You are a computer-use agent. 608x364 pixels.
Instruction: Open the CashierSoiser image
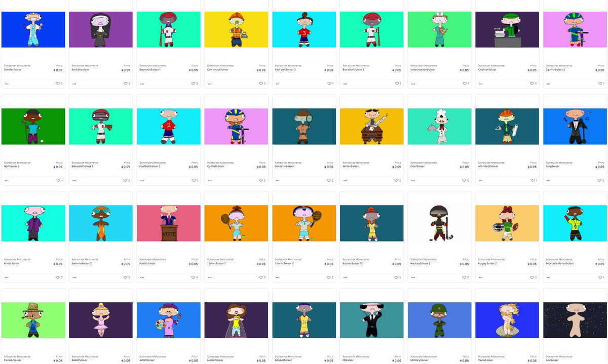click(x=507, y=29)
